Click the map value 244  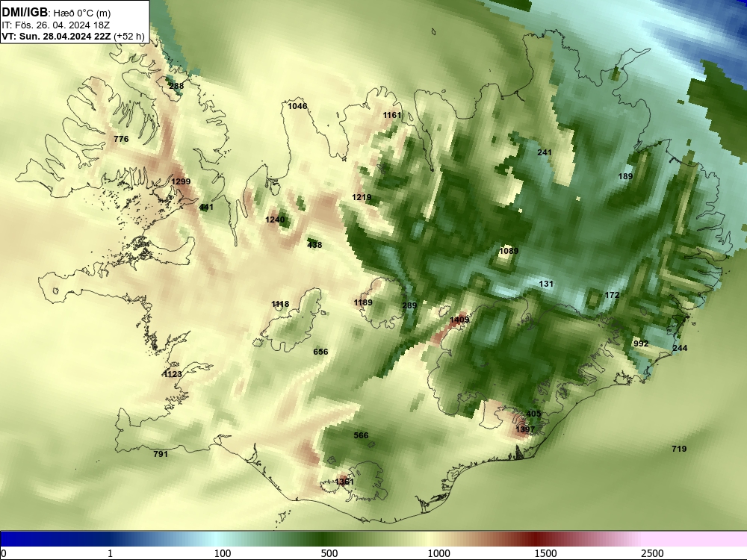pyautogui.click(x=680, y=348)
